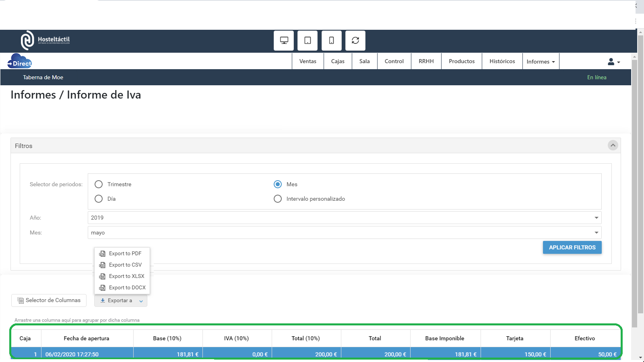Open the Selector de Columnas button
The width and height of the screenshot is (644, 362).
(49, 300)
